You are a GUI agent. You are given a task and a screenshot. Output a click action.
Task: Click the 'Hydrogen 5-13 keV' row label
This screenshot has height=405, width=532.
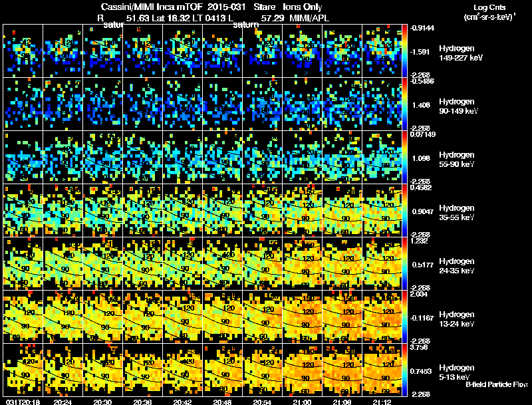pyautogui.click(x=457, y=372)
